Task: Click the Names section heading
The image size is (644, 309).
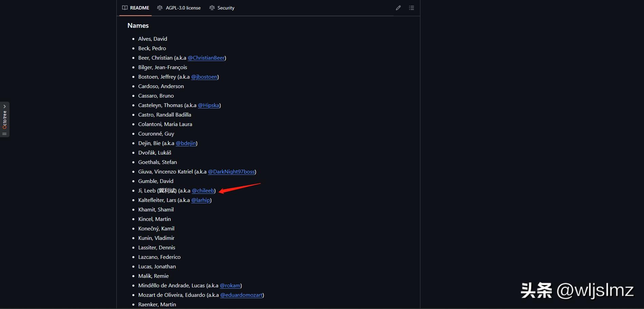Action: [138, 26]
